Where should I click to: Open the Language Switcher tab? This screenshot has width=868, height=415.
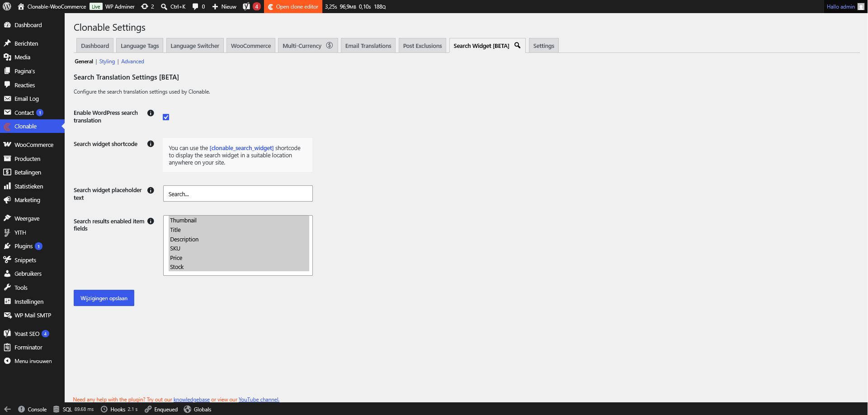point(195,46)
